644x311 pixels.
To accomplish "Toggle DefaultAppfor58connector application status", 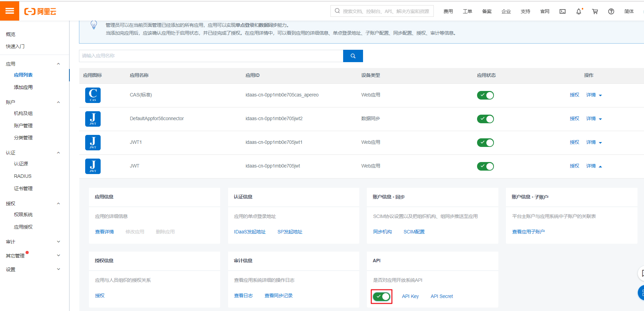I will tap(485, 119).
